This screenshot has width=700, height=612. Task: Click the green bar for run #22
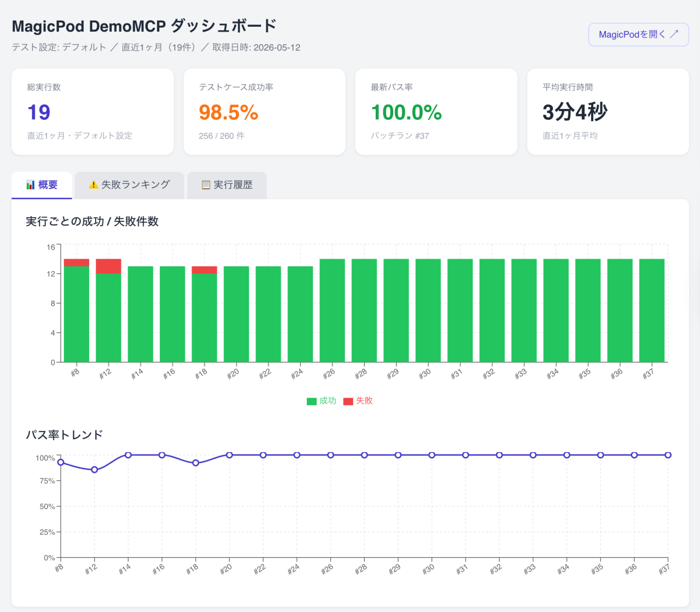tap(269, 314)
